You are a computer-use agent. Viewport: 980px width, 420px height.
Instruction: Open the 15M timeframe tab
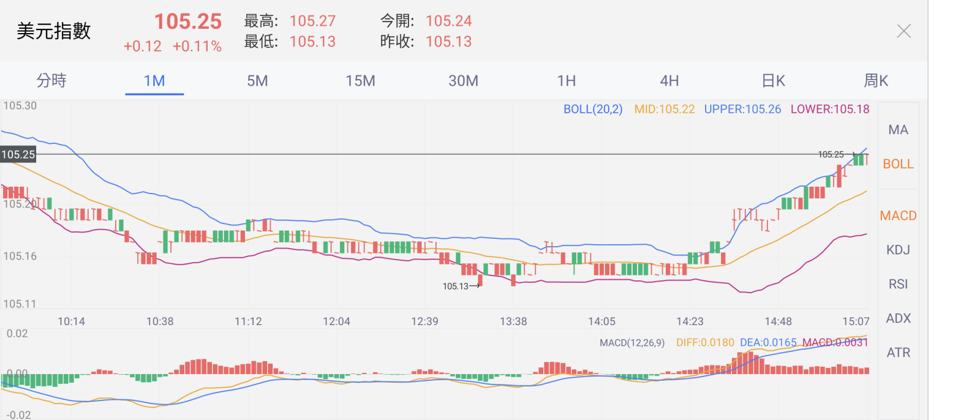click(x=360, y=81)
